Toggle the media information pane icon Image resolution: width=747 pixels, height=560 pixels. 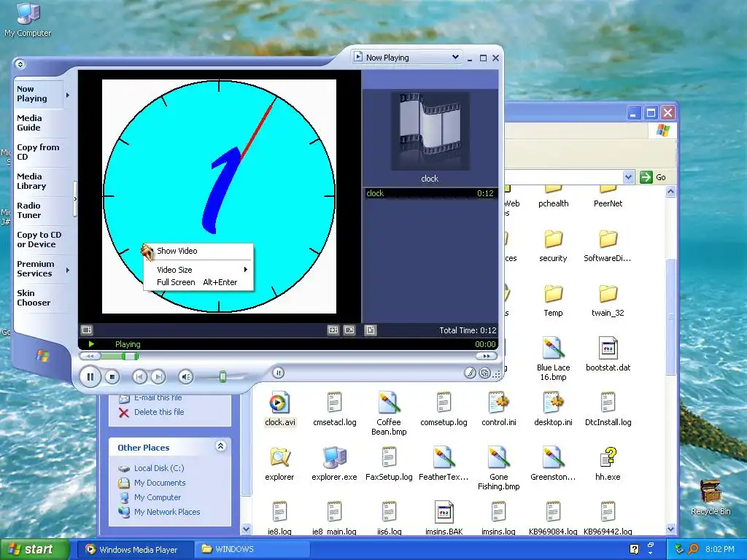(371, 330)
